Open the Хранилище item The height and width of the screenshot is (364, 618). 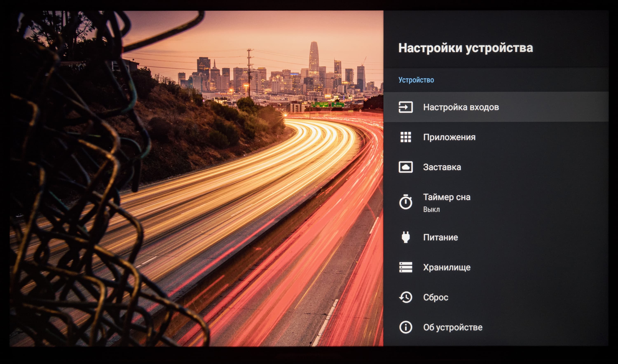(447, 267)
